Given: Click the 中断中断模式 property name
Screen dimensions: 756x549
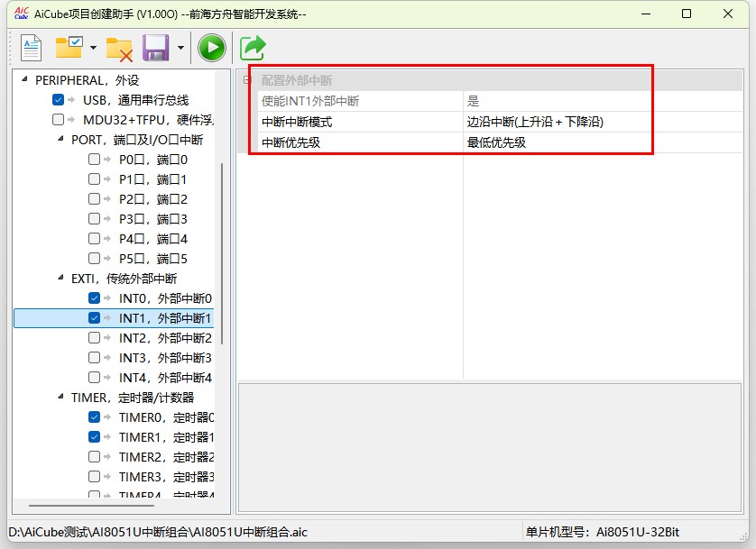Looking at the screenshot, I should (x=297, y=122).
